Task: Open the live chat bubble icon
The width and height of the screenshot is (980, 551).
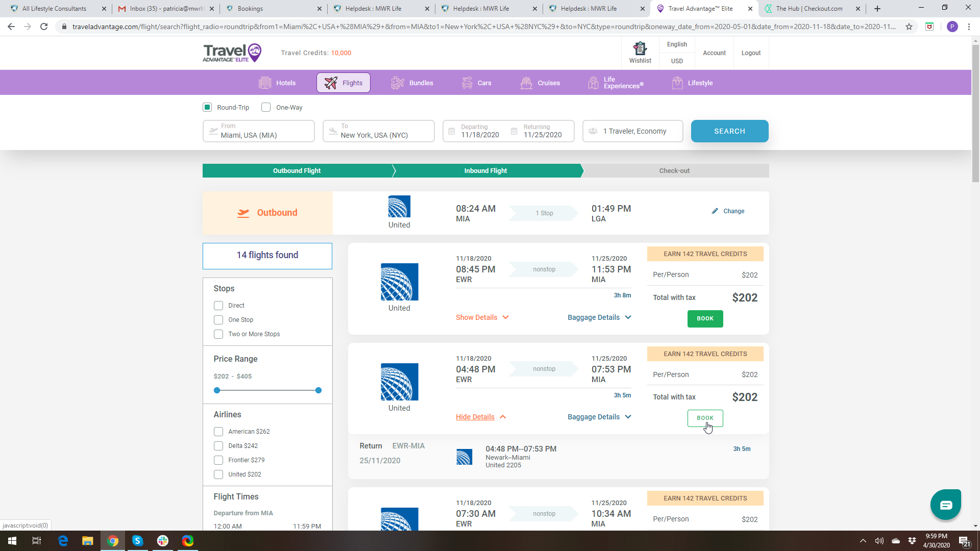Action: coord(945,505)
